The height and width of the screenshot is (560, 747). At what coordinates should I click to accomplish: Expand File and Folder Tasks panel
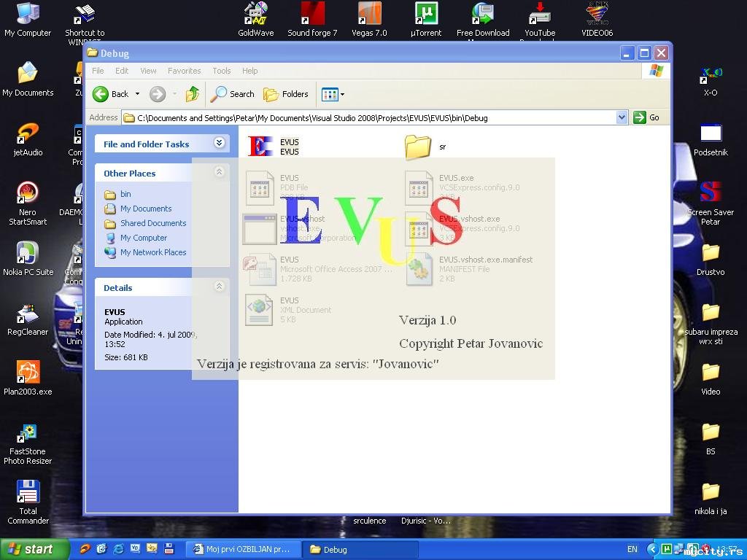click(x=219, y=143)
